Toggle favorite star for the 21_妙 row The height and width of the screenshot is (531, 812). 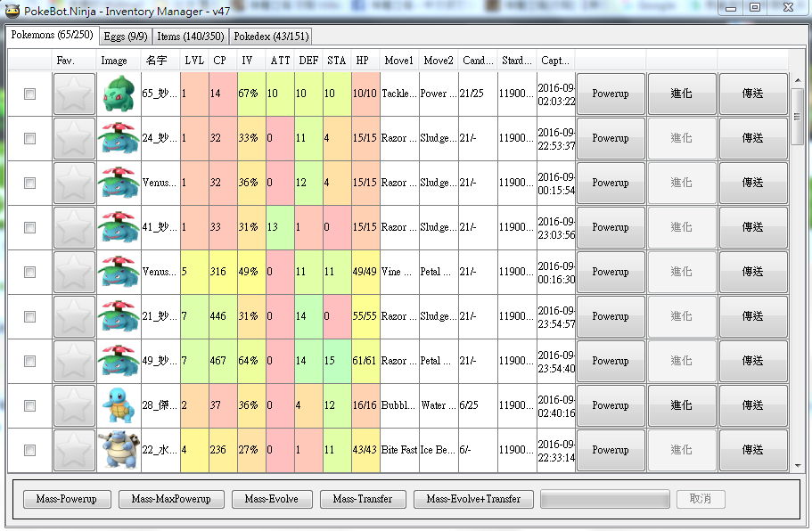click(74, 316)
